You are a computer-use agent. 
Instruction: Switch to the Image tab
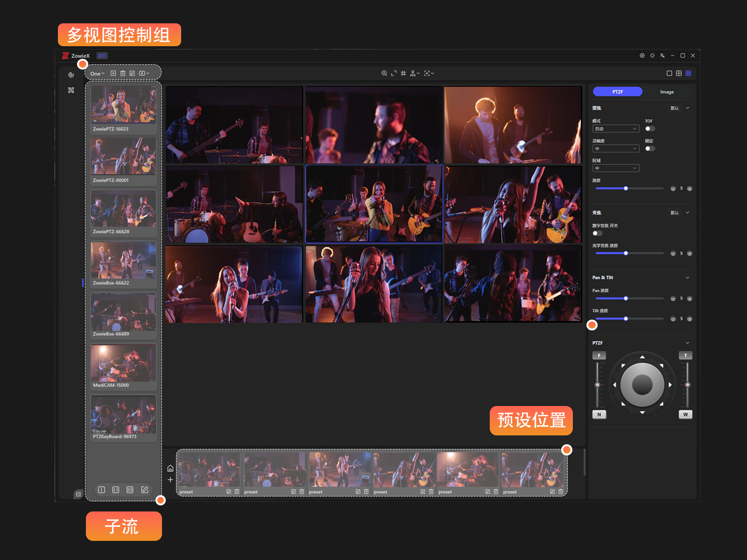(x=667, y=92)
